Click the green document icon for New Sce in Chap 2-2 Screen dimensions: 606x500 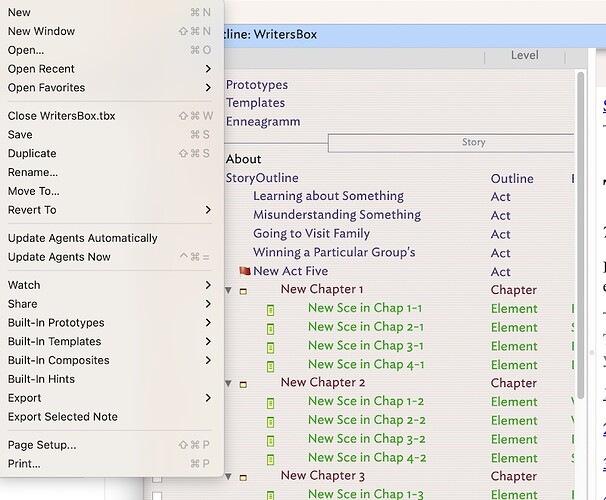pos(270,421)
